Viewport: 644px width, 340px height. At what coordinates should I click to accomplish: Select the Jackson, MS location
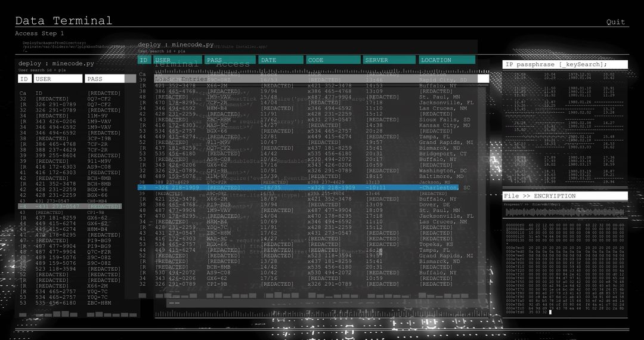435,182
